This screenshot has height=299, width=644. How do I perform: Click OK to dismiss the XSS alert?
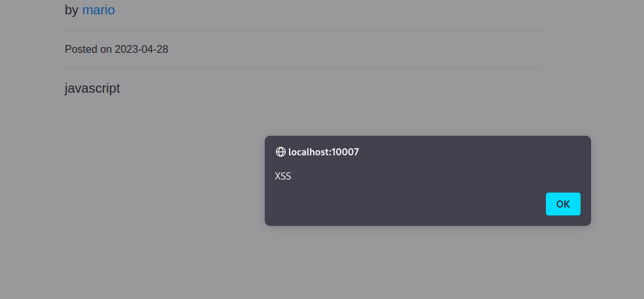(x=563, y=204)
